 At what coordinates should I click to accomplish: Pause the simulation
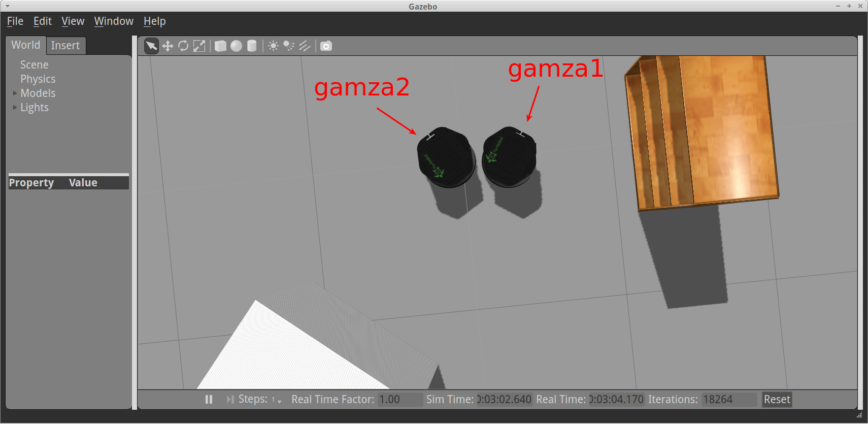[209, 400]
